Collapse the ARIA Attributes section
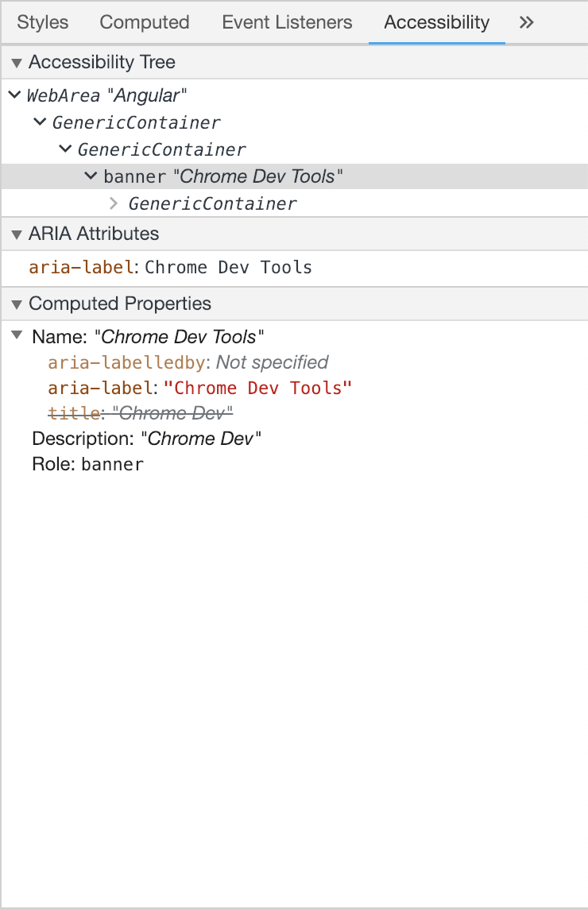The height and width of the screenshot is (909, 588). [x=17, y=234]
